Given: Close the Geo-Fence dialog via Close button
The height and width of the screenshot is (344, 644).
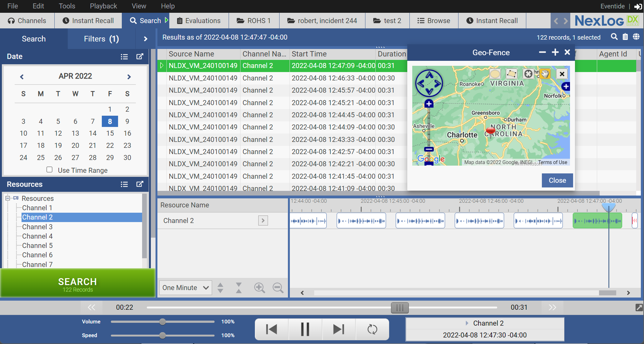Looking at the screenshot, I should [x=557, y=180].
